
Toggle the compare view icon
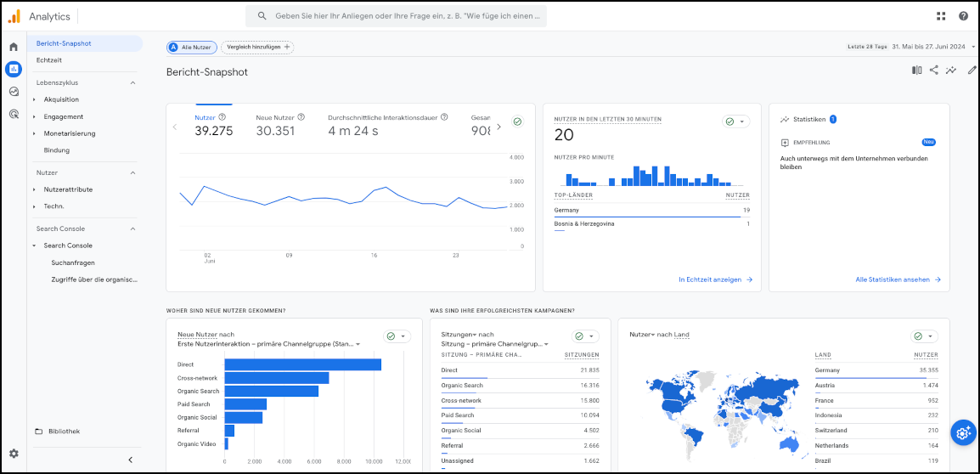pos(917,71)
